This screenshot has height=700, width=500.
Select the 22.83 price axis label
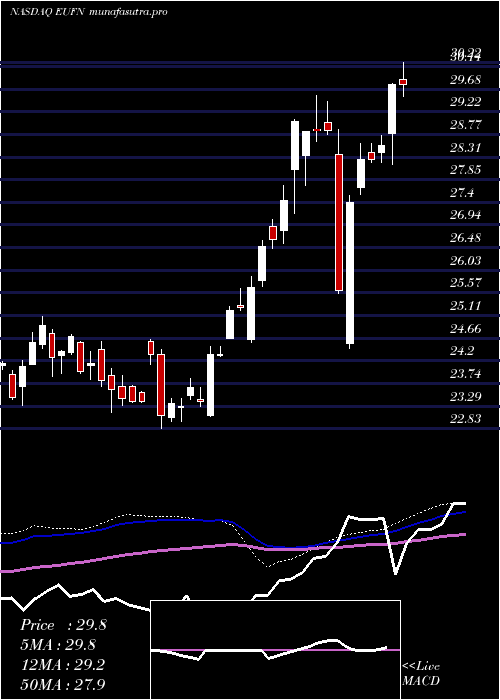(x=465, y=419)
